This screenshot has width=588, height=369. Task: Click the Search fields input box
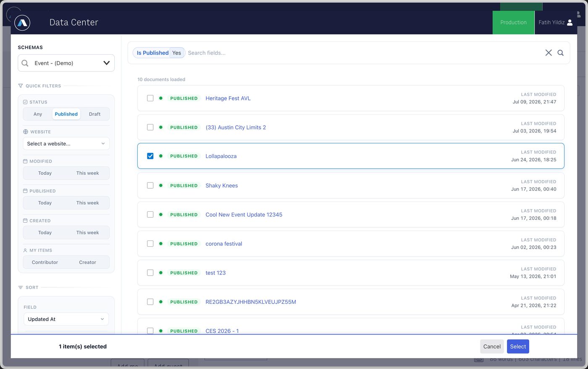click(363, 53)
